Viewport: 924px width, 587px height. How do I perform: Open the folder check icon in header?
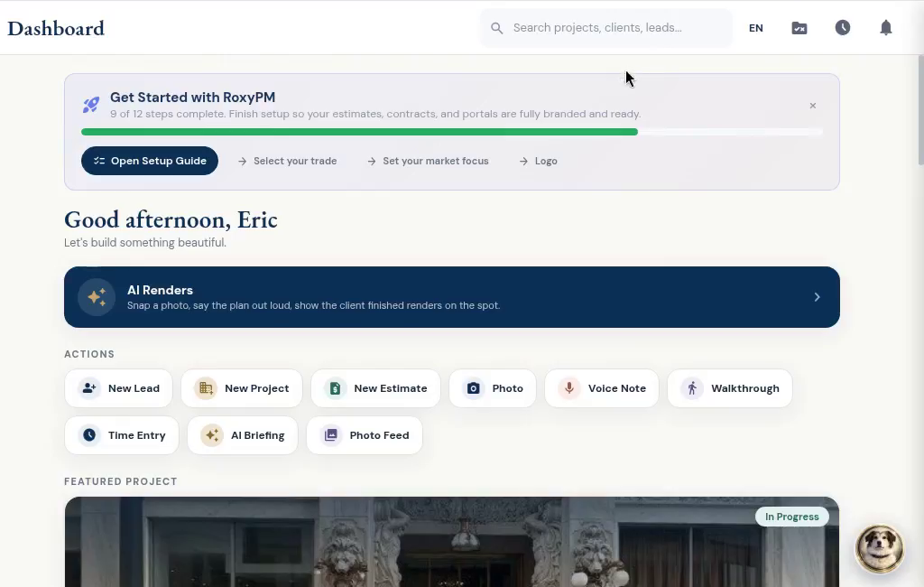point(799,28)
